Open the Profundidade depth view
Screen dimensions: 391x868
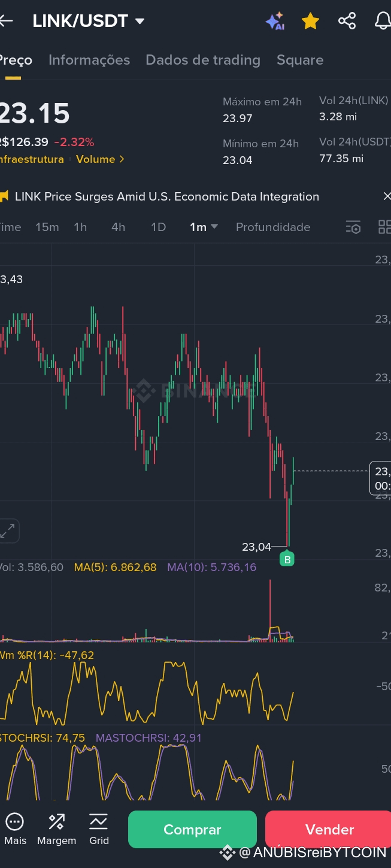click(x=273, y=227)
